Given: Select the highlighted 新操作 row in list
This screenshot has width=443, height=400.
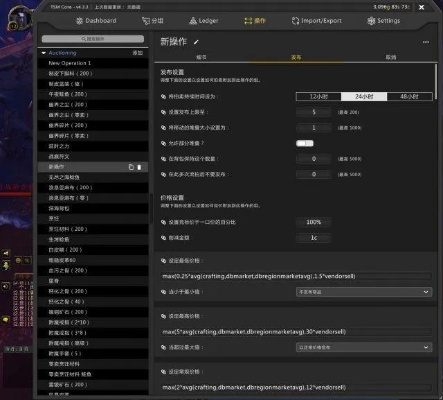Looking at the screenshot, I should point(93,167).
